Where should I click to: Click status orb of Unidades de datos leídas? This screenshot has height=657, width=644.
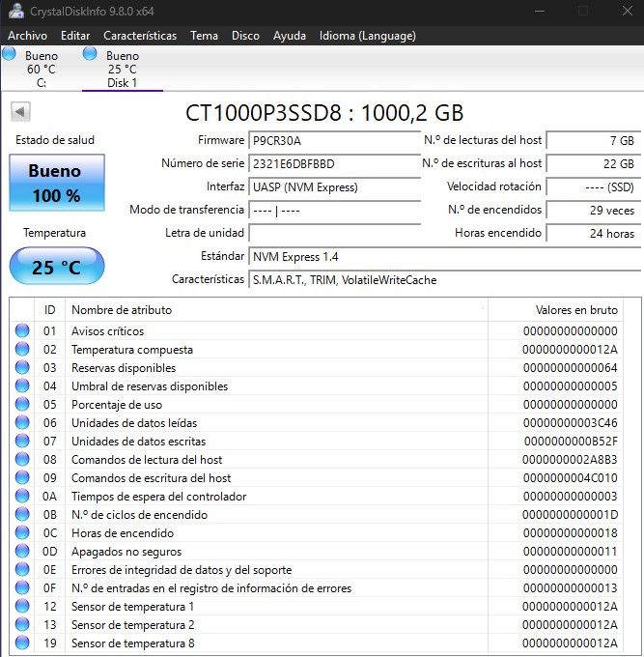[22, 422]
